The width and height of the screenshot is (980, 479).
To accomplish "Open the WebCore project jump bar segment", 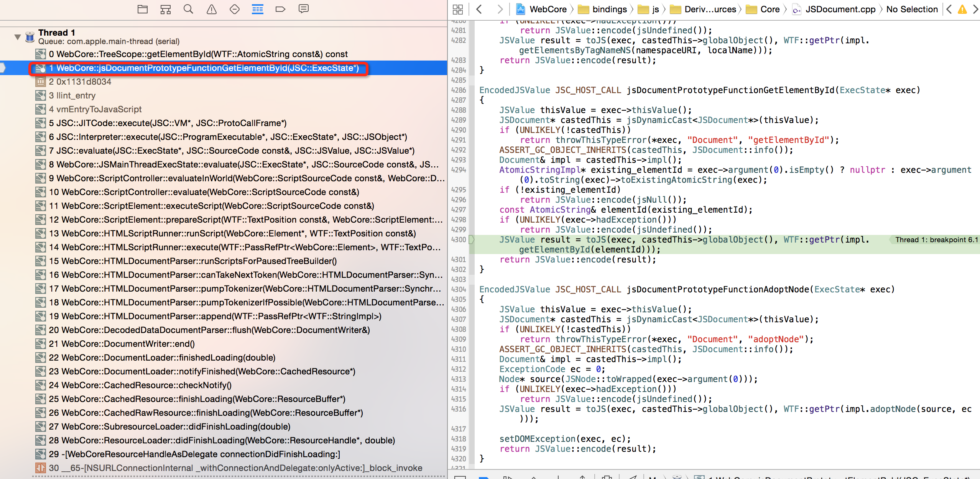I will click(542, 9).
